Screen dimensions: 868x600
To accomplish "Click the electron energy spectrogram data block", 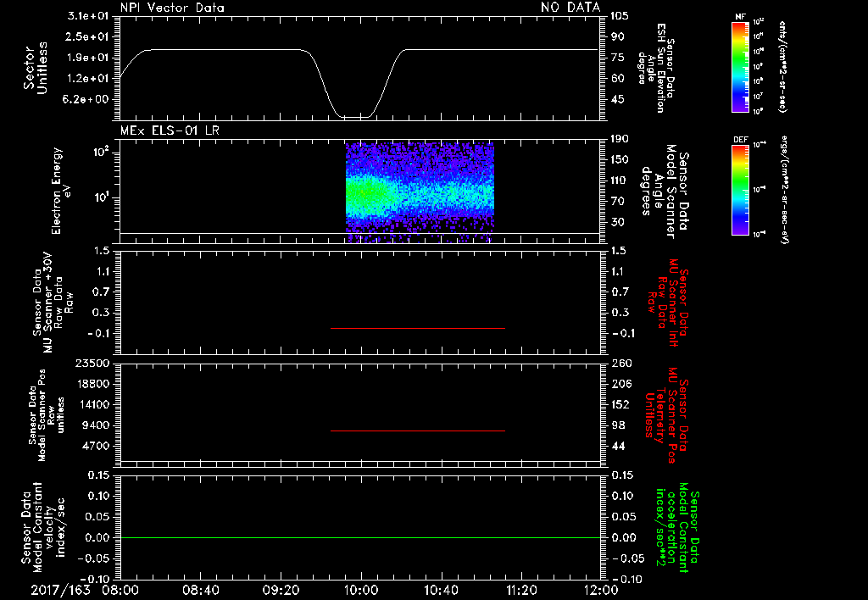I will click(420, 192).
